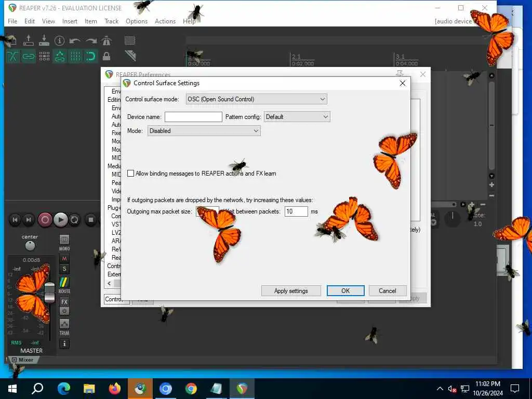This screenshot has height=399, width=532.
Task: Toggle envelope points move with items icon
Action: (60, 56)
